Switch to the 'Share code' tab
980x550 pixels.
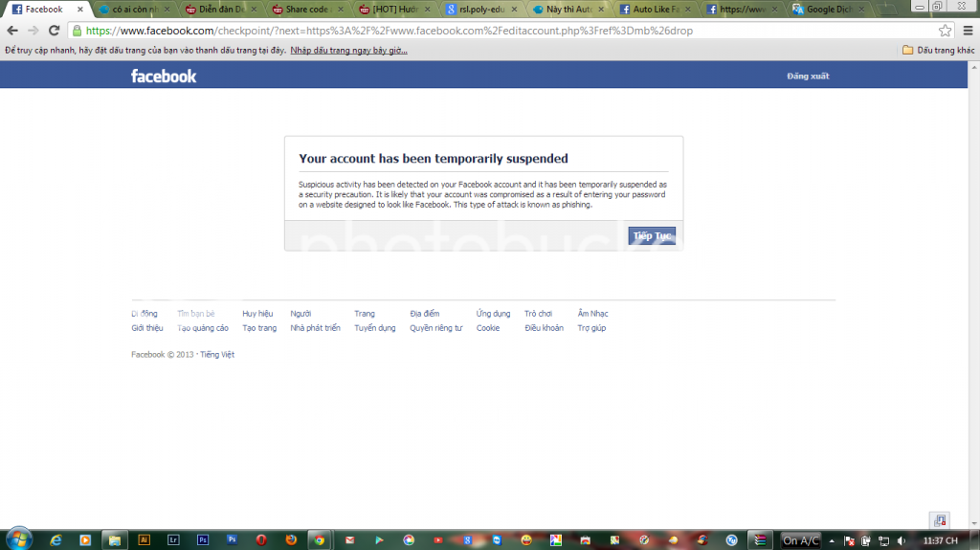(307, 10)
